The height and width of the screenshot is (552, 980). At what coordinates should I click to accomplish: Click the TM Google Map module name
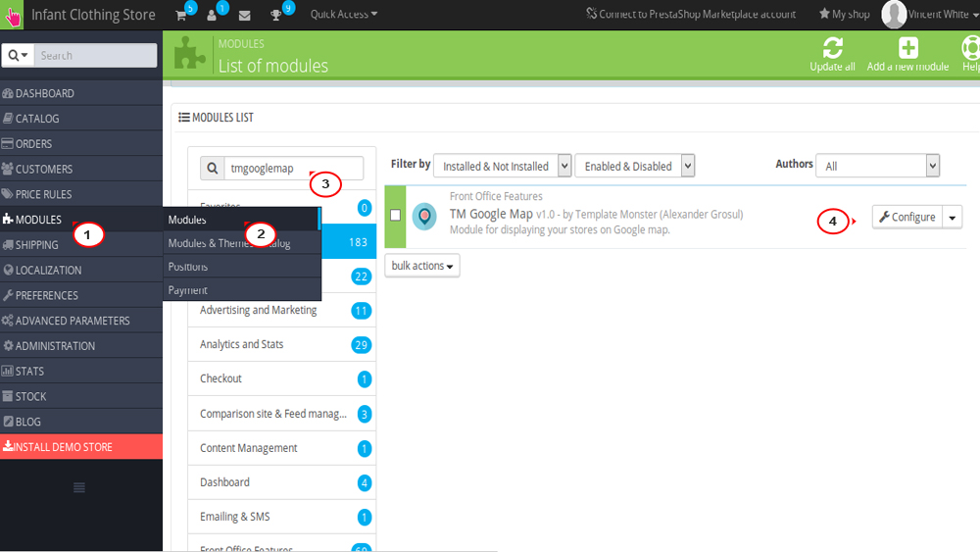pyautogui.click(x=491, y=214)
